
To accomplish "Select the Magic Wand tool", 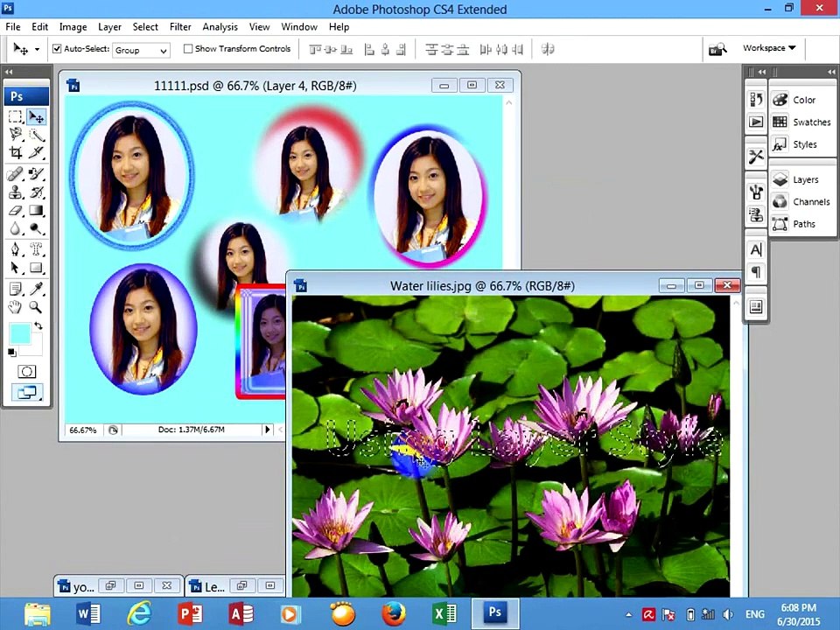I will click(x=37, y=135).
